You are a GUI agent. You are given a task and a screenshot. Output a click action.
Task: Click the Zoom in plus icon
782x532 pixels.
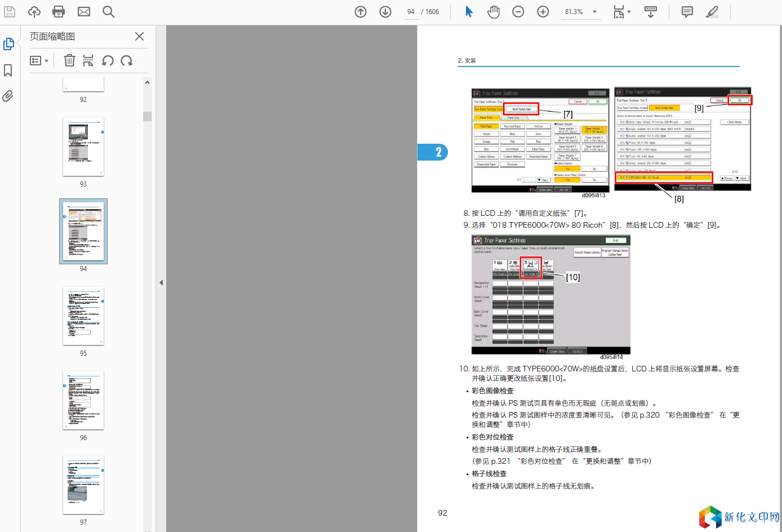click(543, 12)
